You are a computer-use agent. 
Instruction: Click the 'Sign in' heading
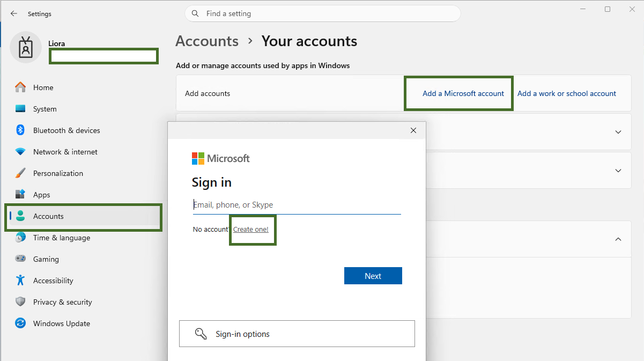(x=212, y=182)
